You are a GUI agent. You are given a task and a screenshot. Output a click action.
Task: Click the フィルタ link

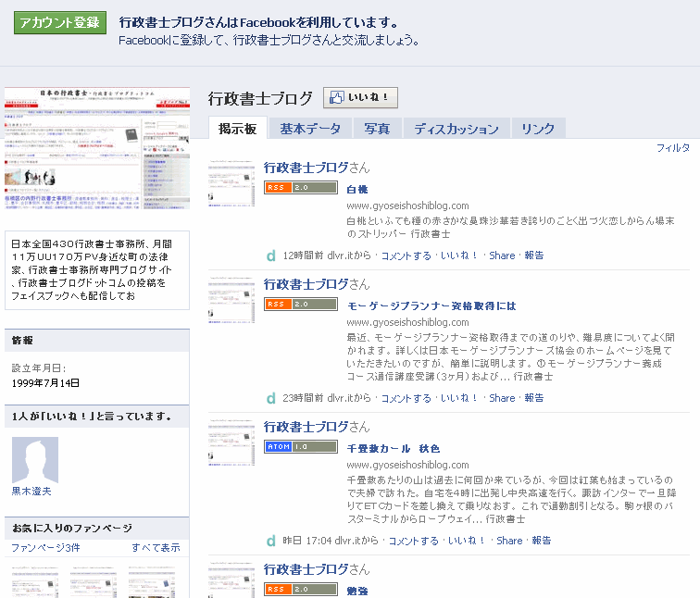click(673, 148)
